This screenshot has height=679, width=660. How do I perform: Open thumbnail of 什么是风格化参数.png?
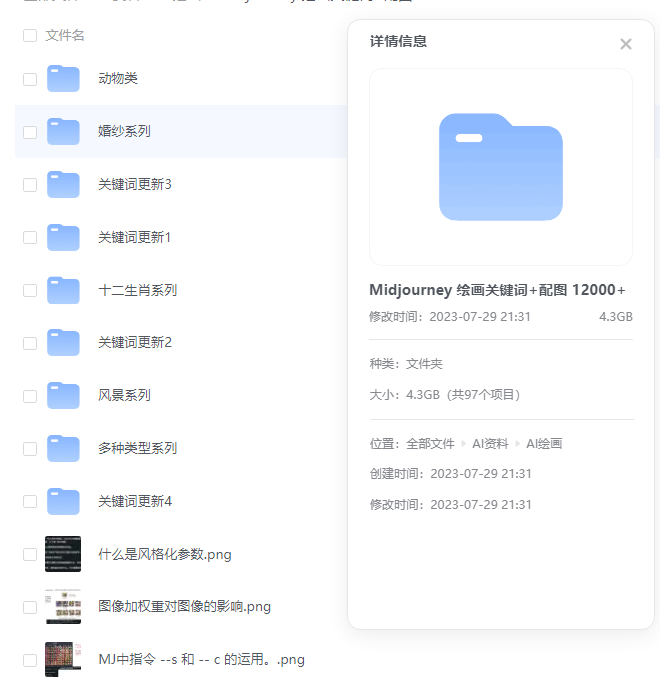point(63,554)
